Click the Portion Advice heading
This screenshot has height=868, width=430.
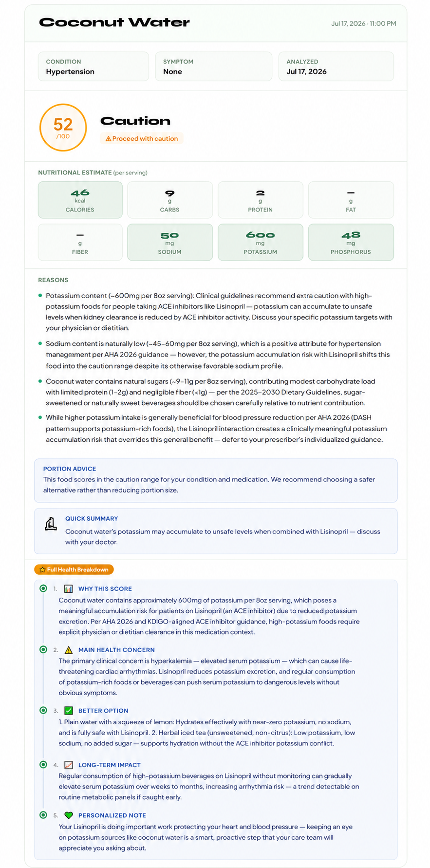tap(70, 469)
